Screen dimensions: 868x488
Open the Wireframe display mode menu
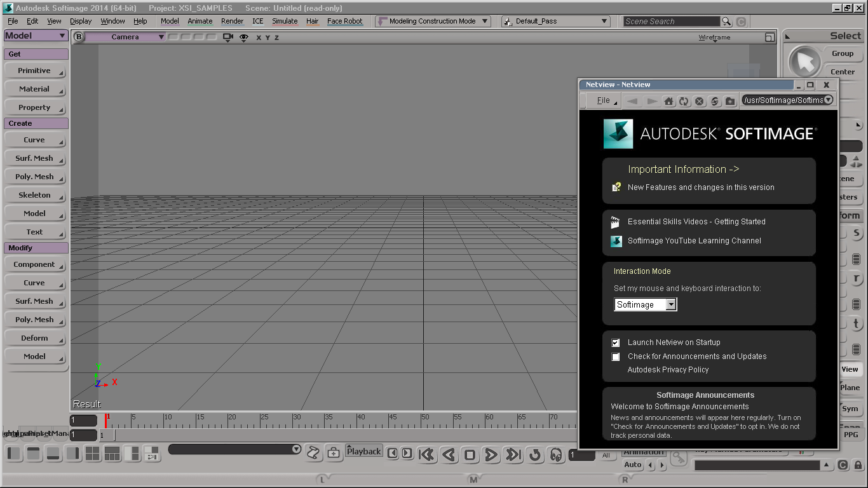tap(714, 37)
